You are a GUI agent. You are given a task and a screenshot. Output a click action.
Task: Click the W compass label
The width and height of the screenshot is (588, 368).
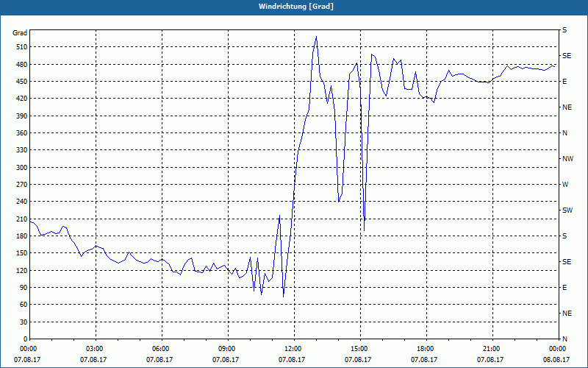[x=565, y=185]
